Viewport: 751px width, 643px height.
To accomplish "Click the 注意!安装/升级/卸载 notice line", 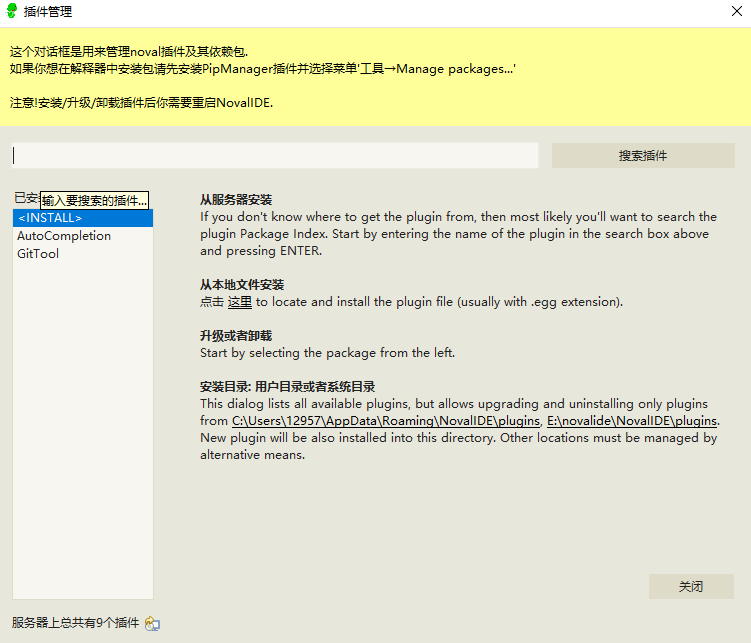I will 141,103.
